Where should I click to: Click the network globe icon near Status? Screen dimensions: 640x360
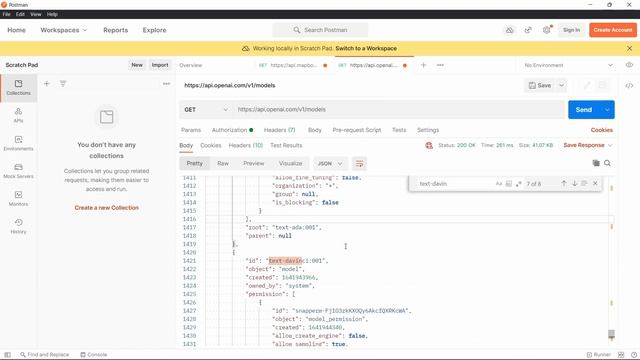click(429, 145)
